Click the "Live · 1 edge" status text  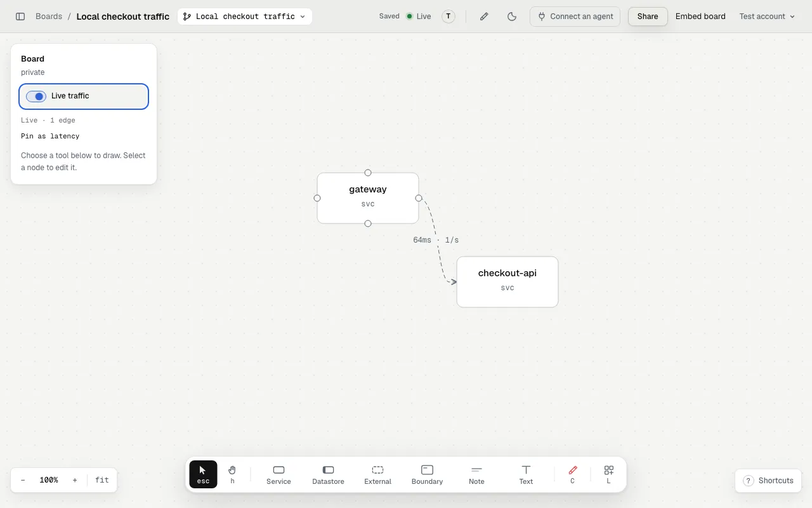pyautogui.click(x=48, y=120)
